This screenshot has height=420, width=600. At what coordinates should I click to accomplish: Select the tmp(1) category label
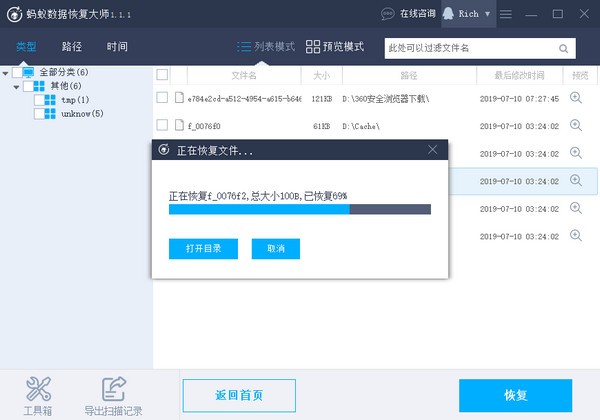pyautogui.click(x=75, y=100)
